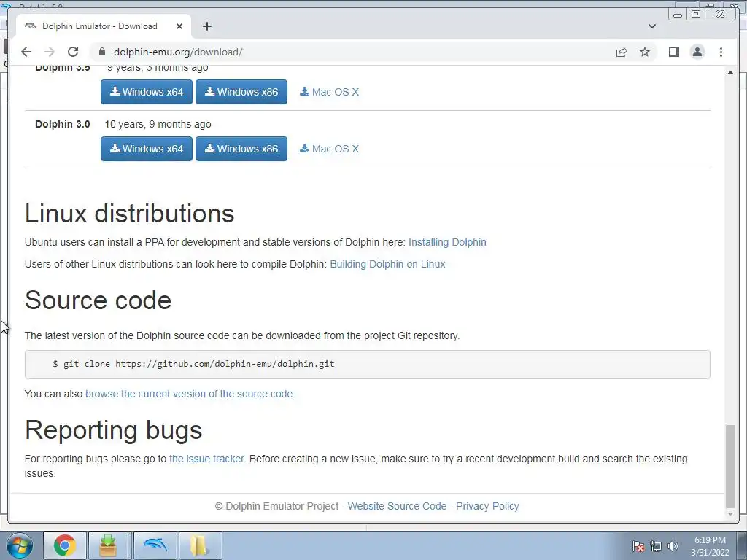Go back to the previous page
The width and height of the screenshot is (747, 560).
[x=26, y=52]
